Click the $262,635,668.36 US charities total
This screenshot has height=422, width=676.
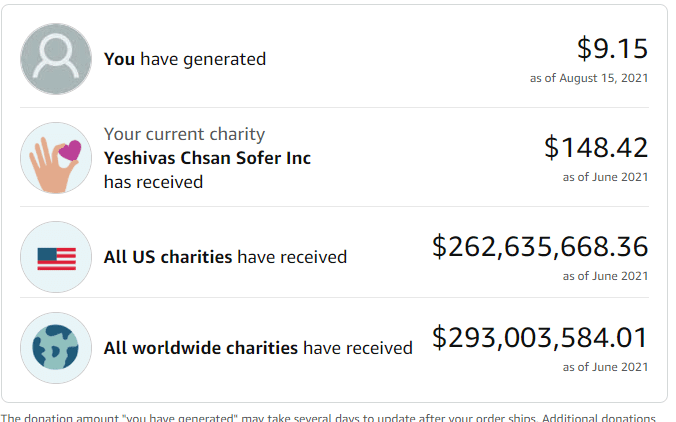pos(540,246)
